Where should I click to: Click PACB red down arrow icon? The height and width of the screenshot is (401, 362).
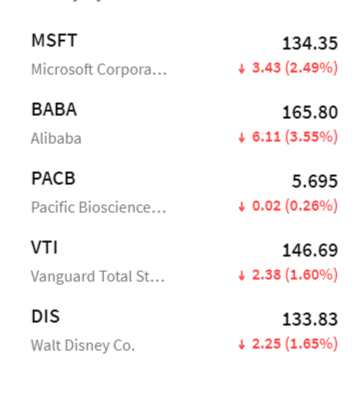click(242, 206)
